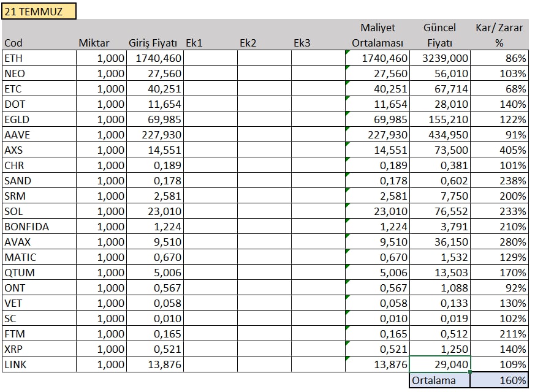Viewport: 535px width, 392px height.
Task: Select XRP current price 1,250
Action: pos(440,349)
